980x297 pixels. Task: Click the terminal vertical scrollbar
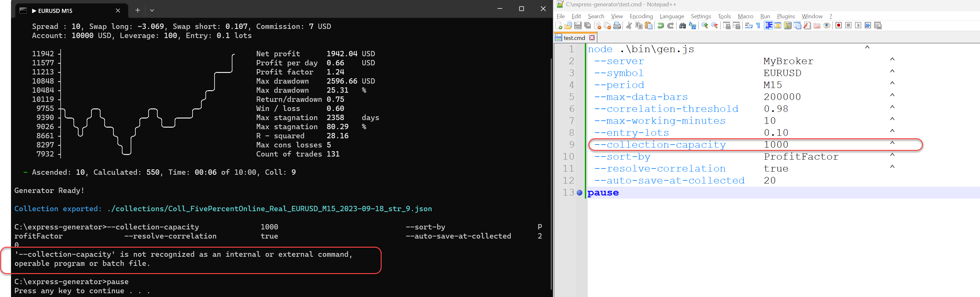(551, 173)
